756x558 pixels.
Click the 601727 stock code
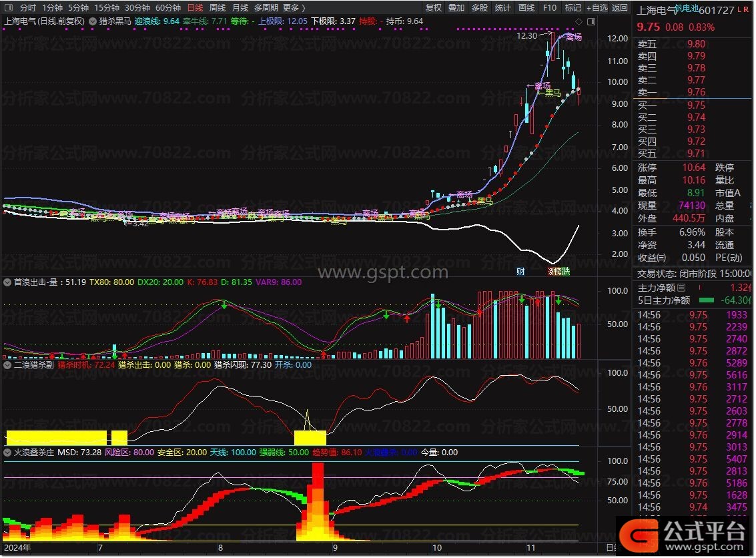pyautogui.click(x=717, y=10)
